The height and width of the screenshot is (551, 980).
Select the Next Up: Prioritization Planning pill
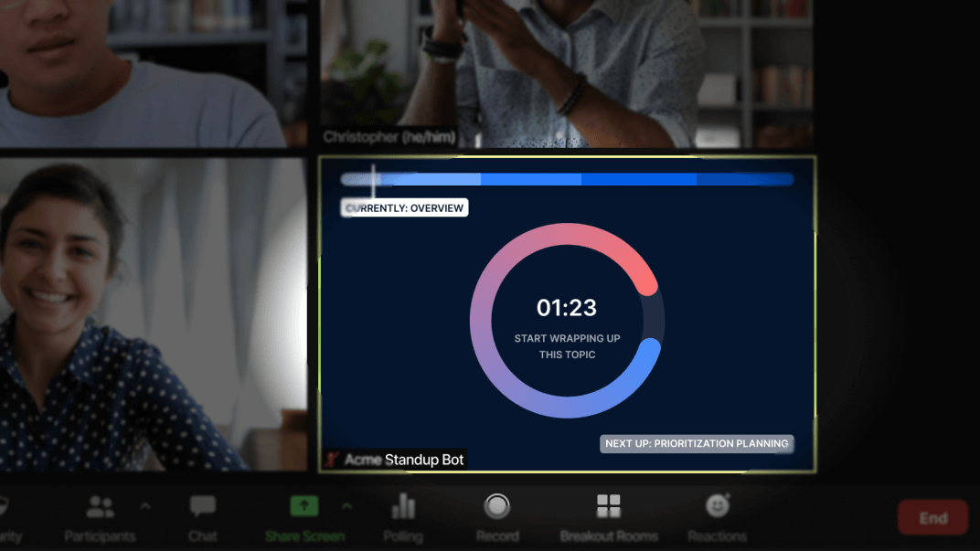coord(696,444)
